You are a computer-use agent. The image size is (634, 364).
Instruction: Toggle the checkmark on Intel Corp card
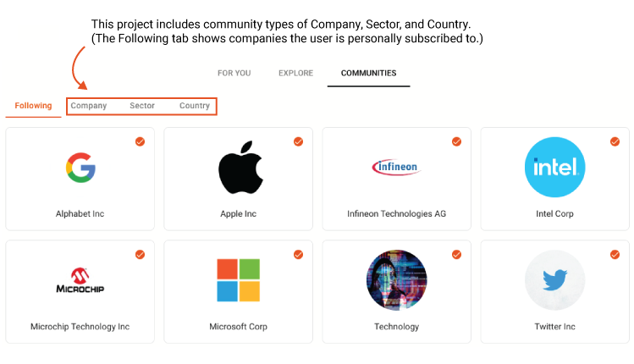point(615,141)
